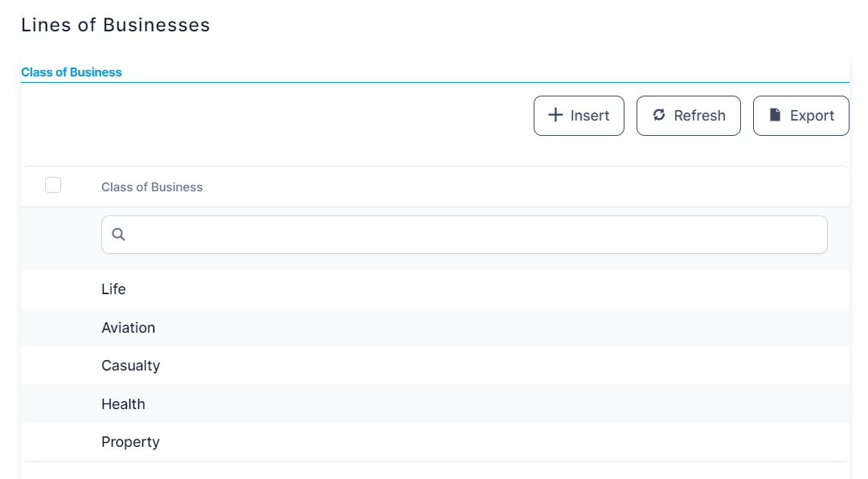Click the plus icon on the Insert button
Image resolution: width=868 pixels, height=479 pixels.
555,115
